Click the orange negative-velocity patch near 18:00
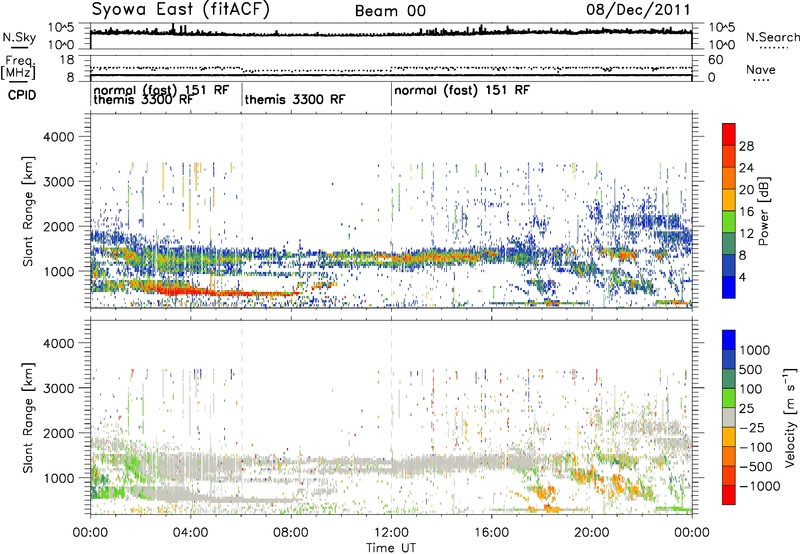 click(x=542, y=493)
